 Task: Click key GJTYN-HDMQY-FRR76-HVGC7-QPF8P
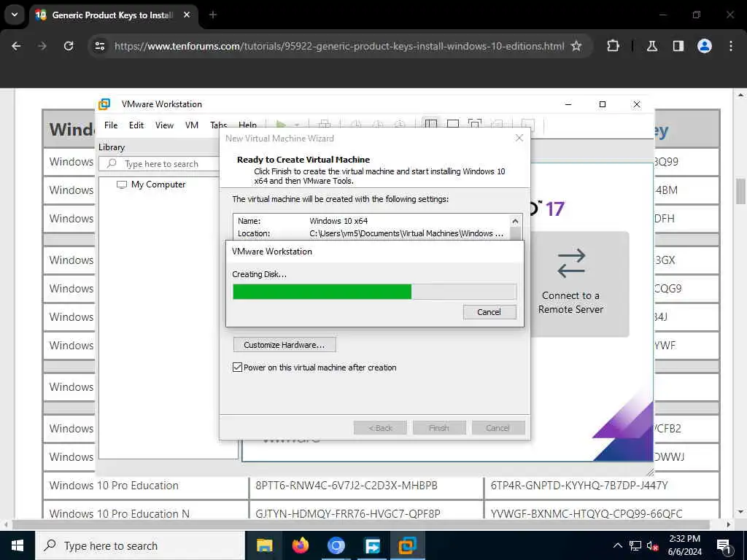(x=348, y=514)
